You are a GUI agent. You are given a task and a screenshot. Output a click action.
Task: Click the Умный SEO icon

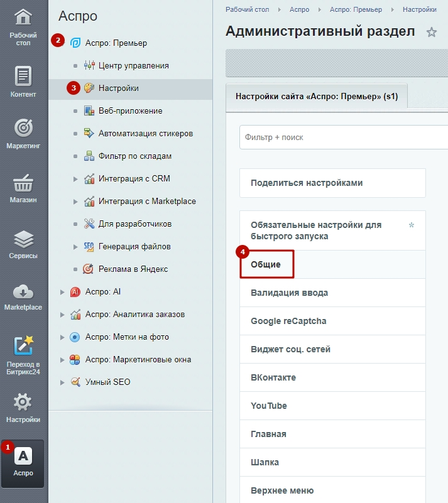[75, 382]
